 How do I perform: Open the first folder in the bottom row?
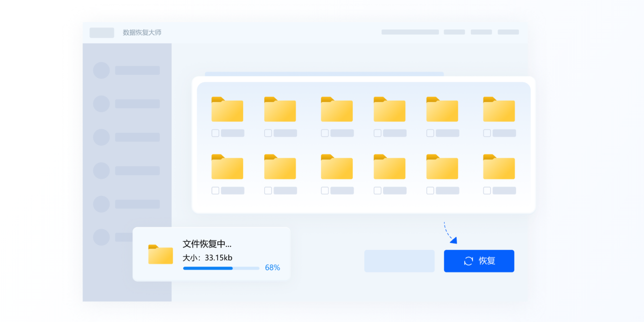click(x=227, y=167)
